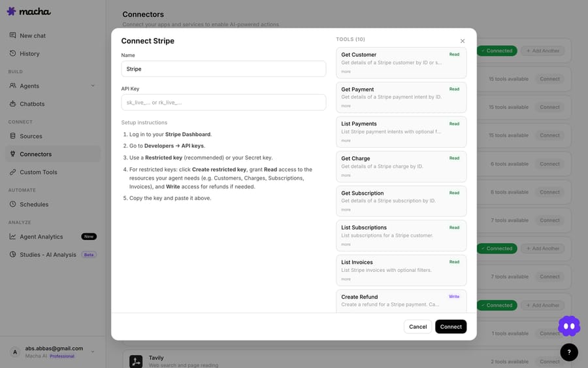The image size is (588, 368).
Task: Open History in sidebar
Action: click(53, 54)
